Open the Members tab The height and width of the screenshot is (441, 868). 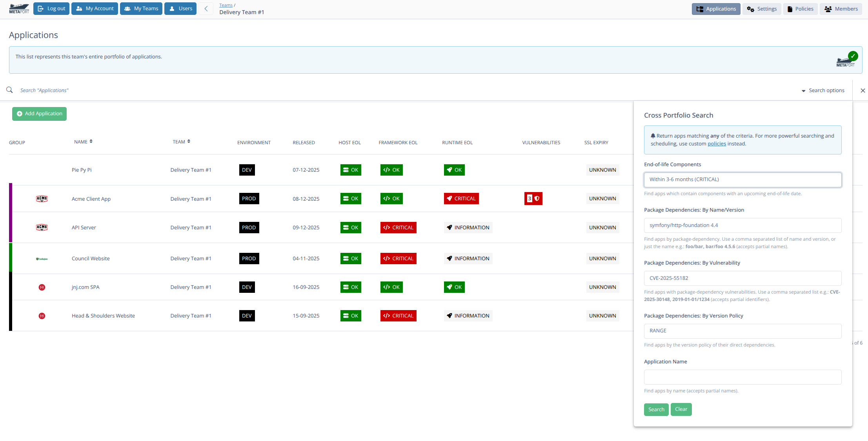click(841, 9)
